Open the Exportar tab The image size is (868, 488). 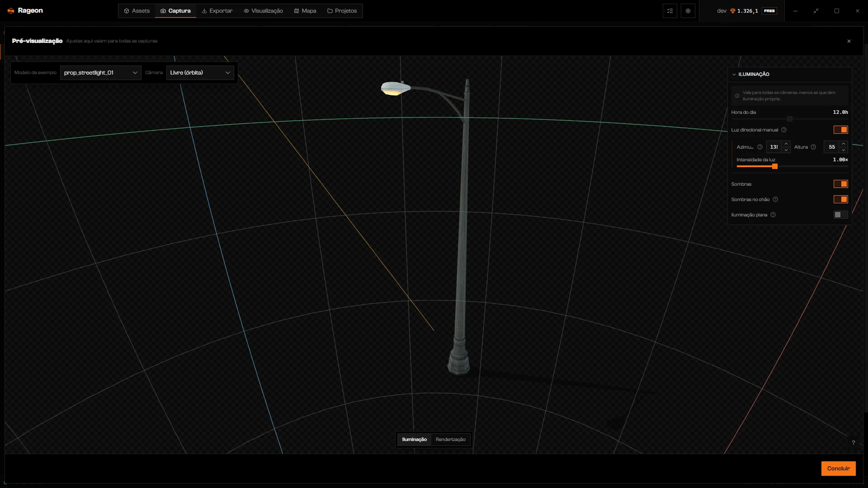(217, 11)
